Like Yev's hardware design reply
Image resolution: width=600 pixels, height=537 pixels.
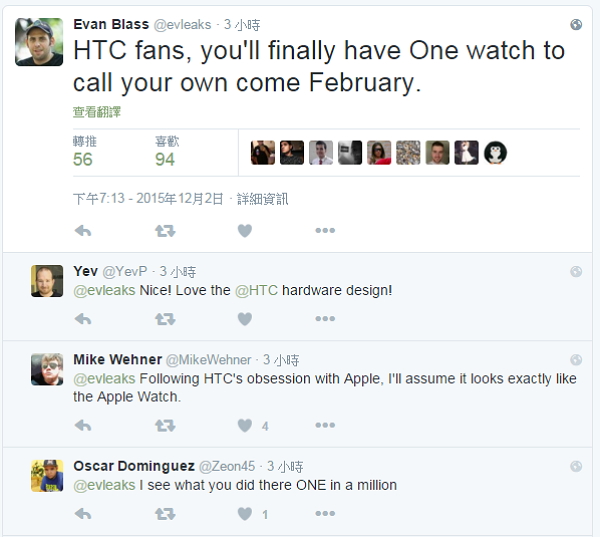click(245, 320)
